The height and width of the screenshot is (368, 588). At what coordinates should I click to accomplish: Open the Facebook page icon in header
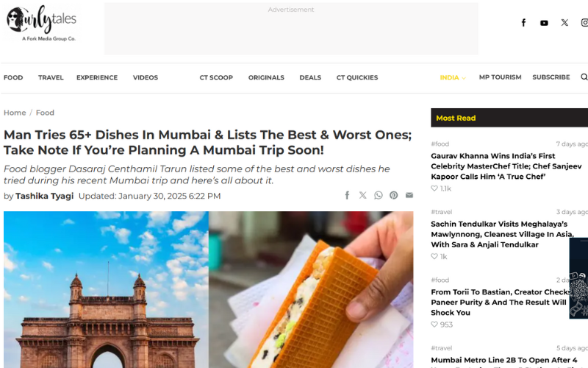(x=523, y=23)
